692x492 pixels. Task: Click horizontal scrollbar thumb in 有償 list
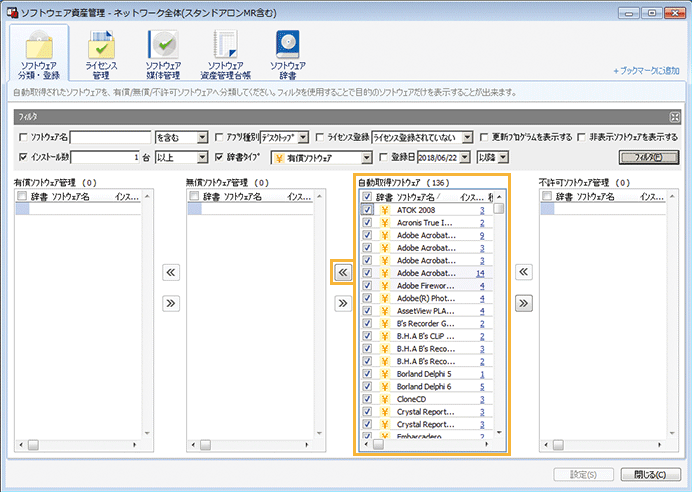34,445
